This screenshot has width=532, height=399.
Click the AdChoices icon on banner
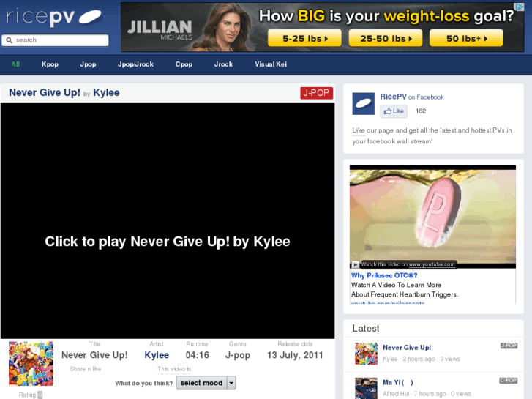pos(519,7)
